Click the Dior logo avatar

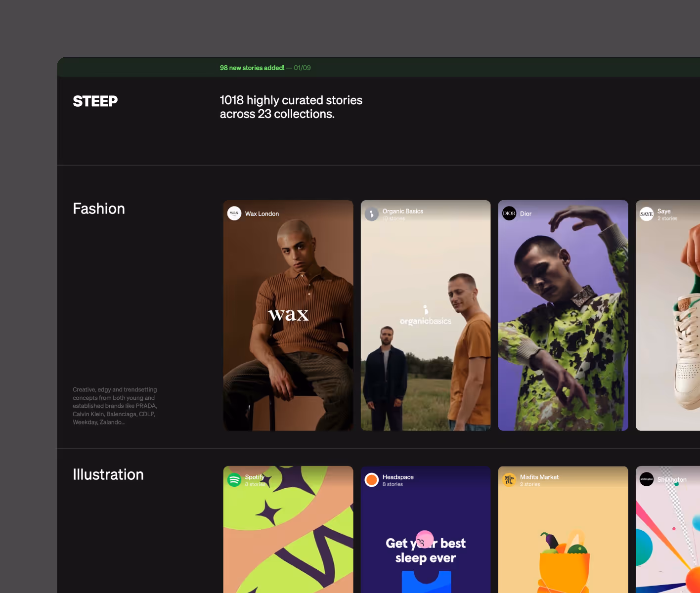click(x=509, y=213)
